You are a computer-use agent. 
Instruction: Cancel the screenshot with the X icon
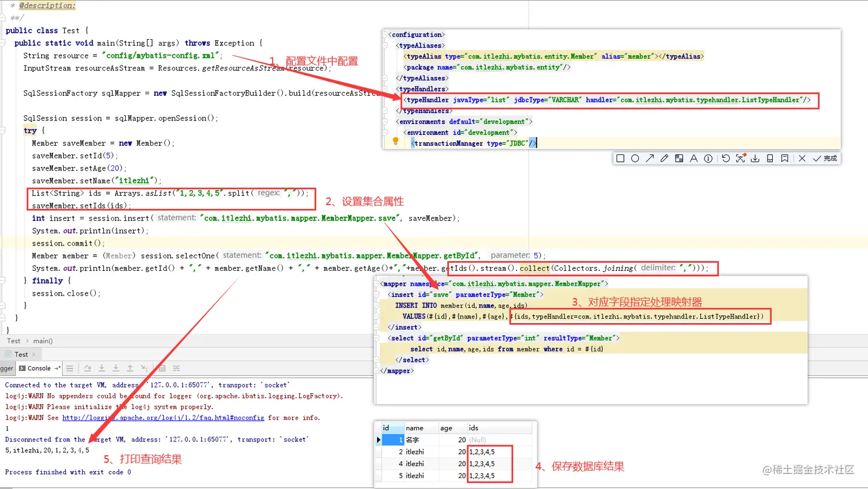802,158
